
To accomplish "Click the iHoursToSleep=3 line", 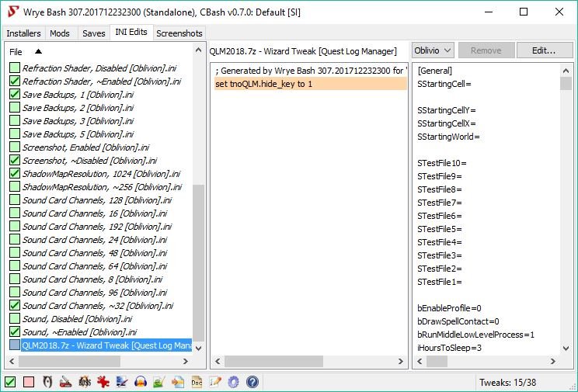I will [x=449, y=348].
